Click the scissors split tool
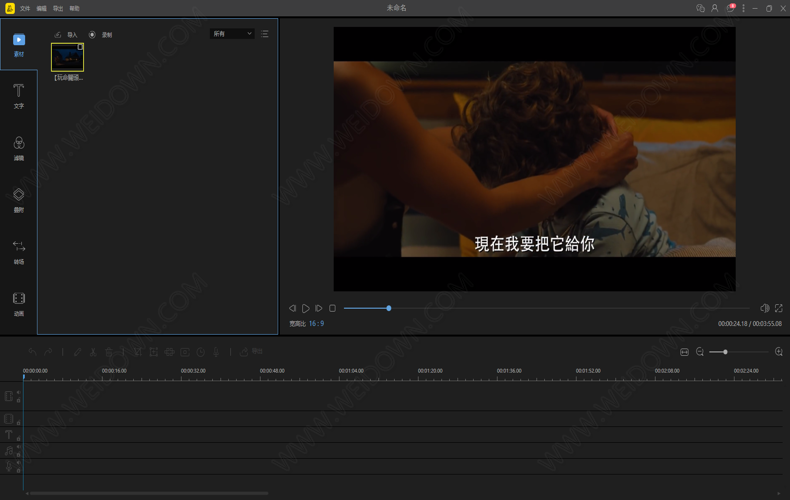 pyautogui.click(x=93, y=352)
